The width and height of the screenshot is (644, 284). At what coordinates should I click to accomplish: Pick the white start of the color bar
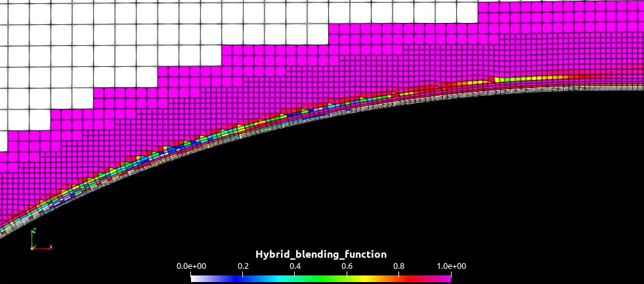(x=194, y=277)
